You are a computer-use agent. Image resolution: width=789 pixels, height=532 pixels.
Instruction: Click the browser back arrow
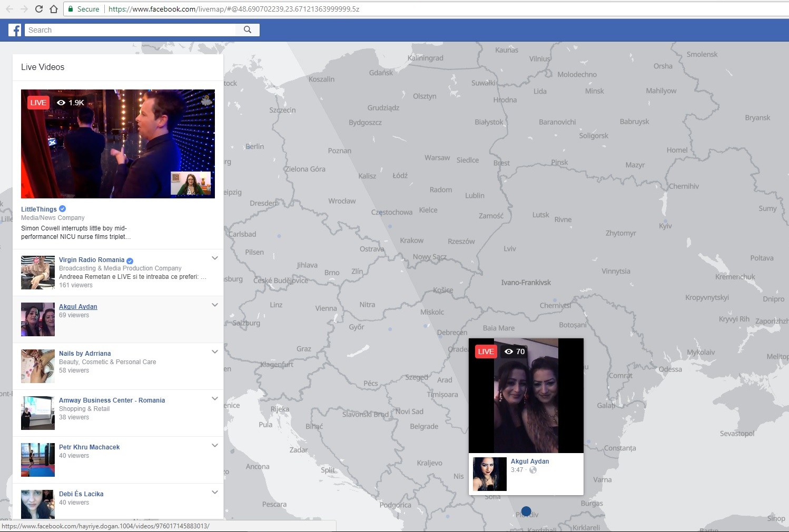(9, 9)
